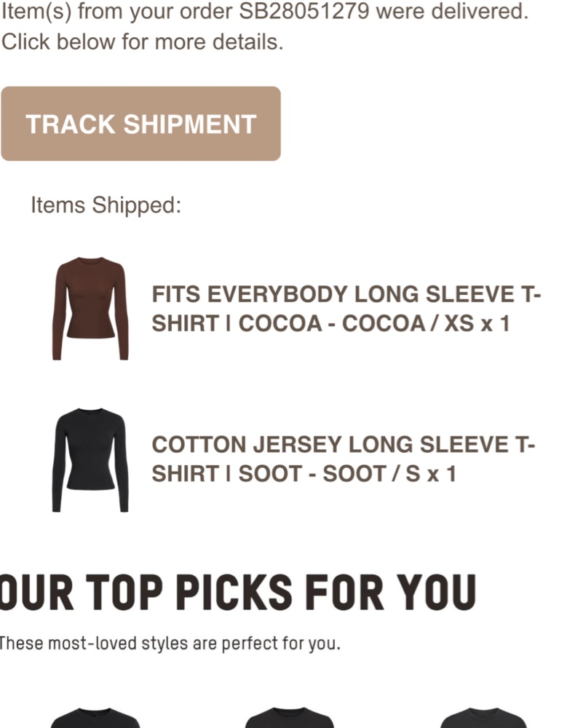The width and height of the screenshot is (583, 728).
Task: Click 'SHIRT | COCOA' in the first item
Action: click(x=237, y=324)
